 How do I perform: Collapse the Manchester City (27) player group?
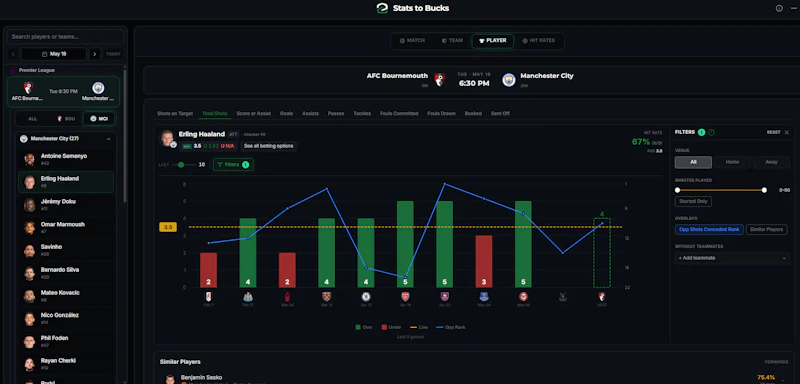click(108, 139)
